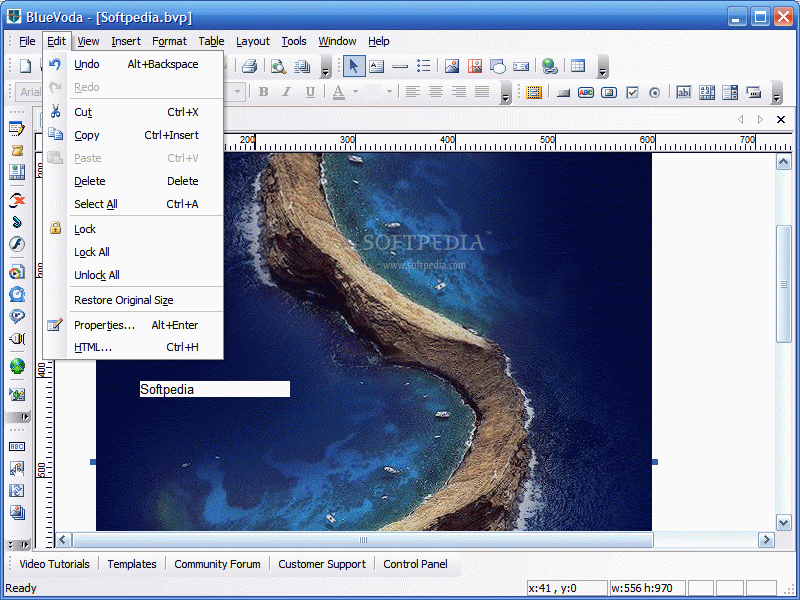Click the form checkbox element icon
Image resolution: width=800 pixels, height=600 pixels.
click(x=632, y=92)
